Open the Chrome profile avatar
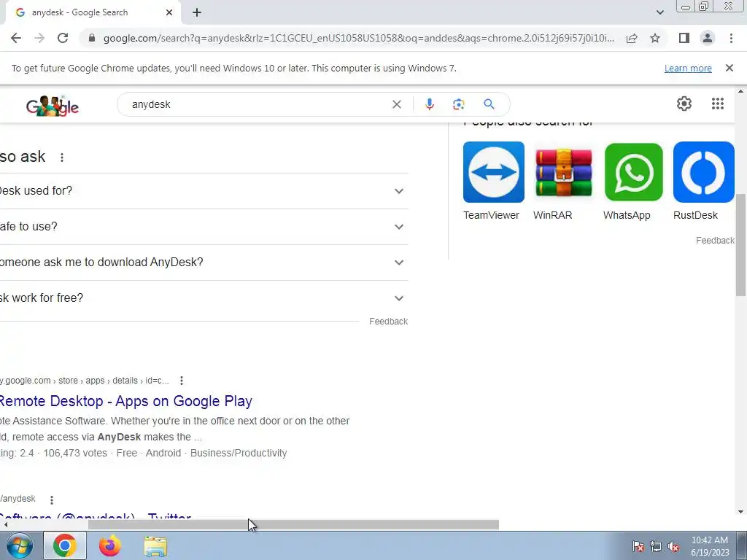This screenshot has height=560, width=747. click(708, 38)
